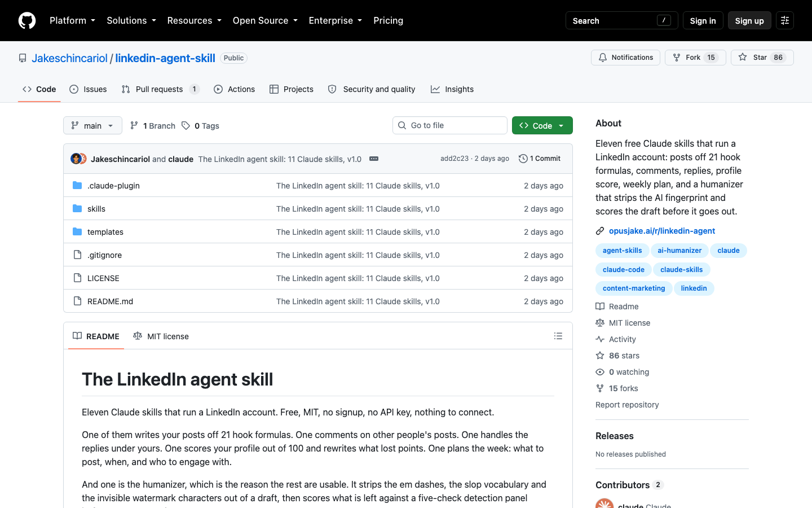
Task: Switch to the Issues tab
Action: point(88,89)
